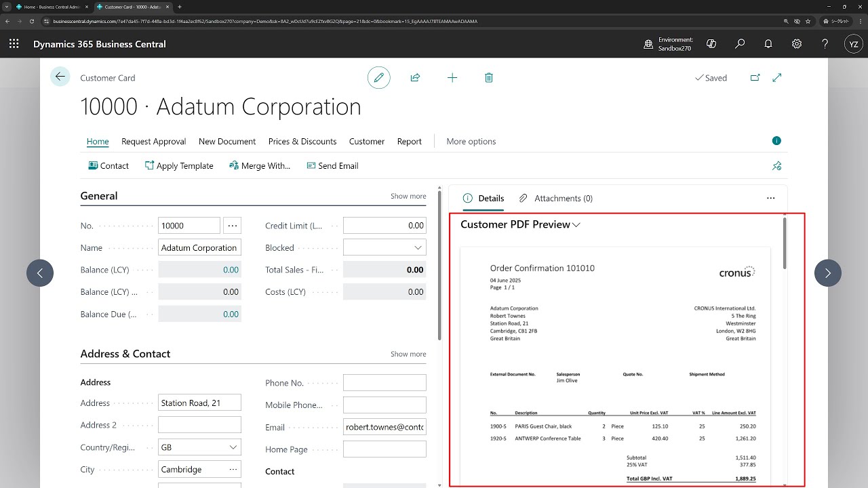Open the Country/Region dropdown

[x=233, y=447]
